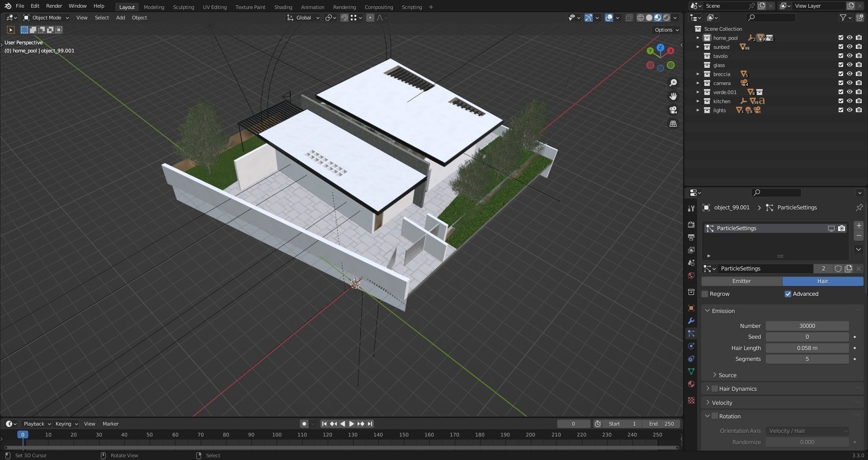Toggle camera view in viewport
The height and width of the screenshot is (460, 868).
click(x=673, y=110)
